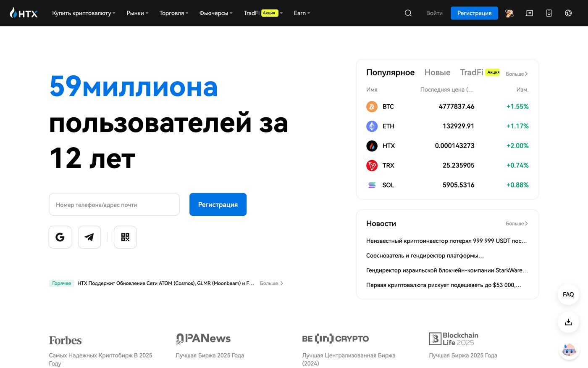Open Больше link in Новости panel
The height and width of the screenshot is (368, 588).
click(517, 224)
